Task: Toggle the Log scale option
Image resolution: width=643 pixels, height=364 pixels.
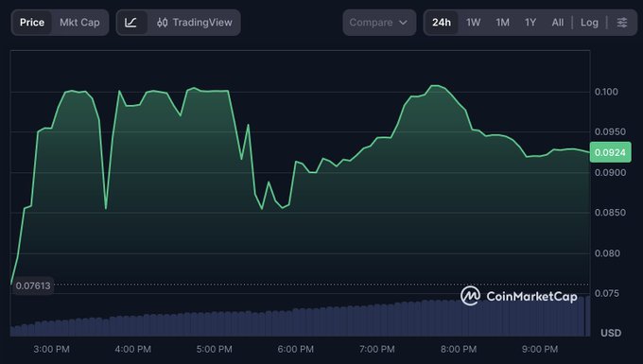Action: pos(589,23)
